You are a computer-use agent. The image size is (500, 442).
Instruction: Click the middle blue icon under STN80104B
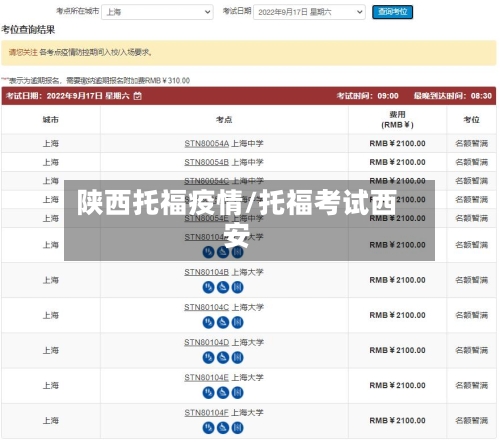223,287
